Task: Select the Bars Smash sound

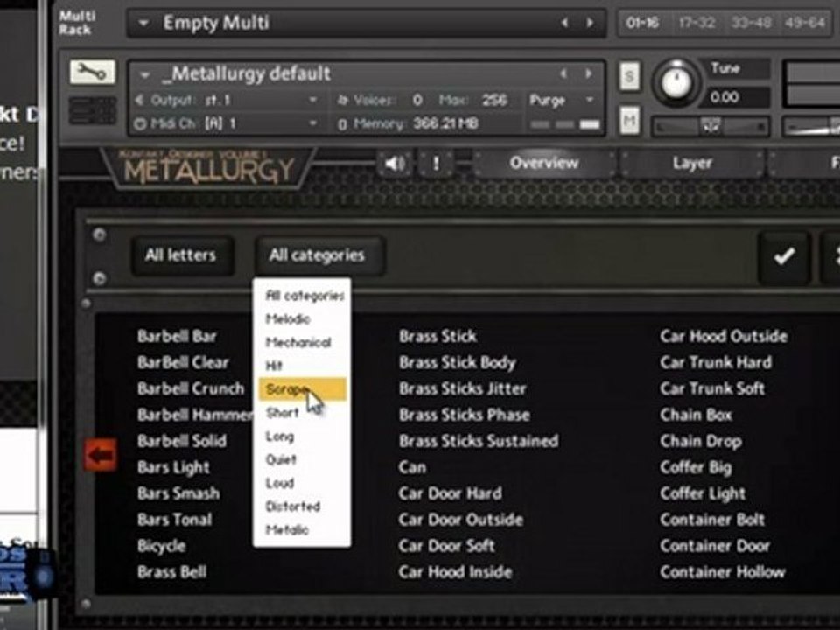Action: (x=178, y=493)
